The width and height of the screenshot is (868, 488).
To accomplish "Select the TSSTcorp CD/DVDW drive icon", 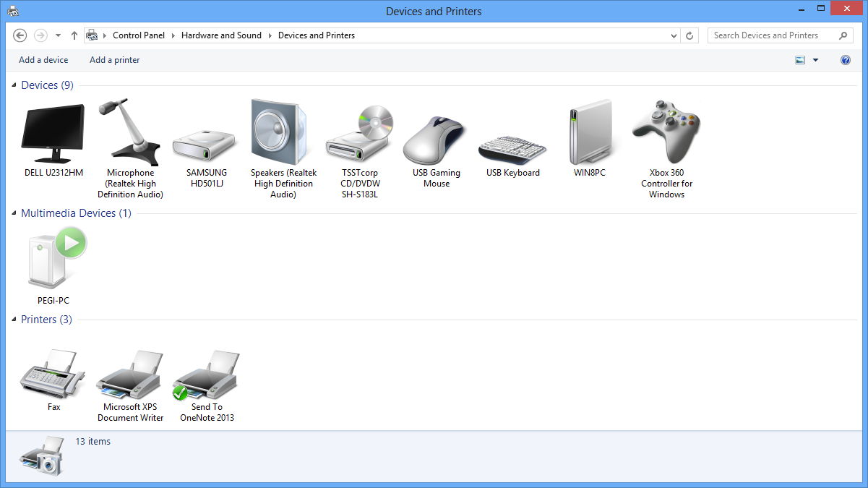I will click(360, 135).
